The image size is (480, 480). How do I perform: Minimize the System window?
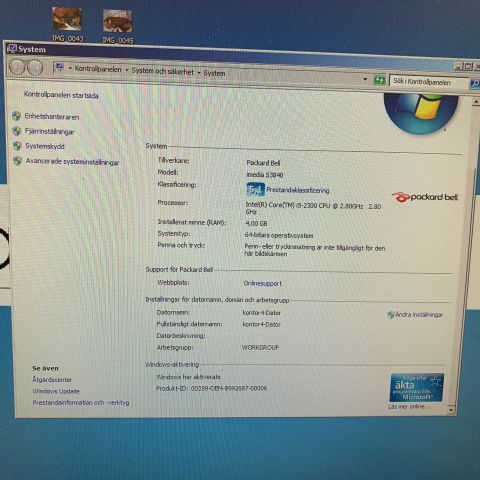pyautogui.click(x=459, y=66)
